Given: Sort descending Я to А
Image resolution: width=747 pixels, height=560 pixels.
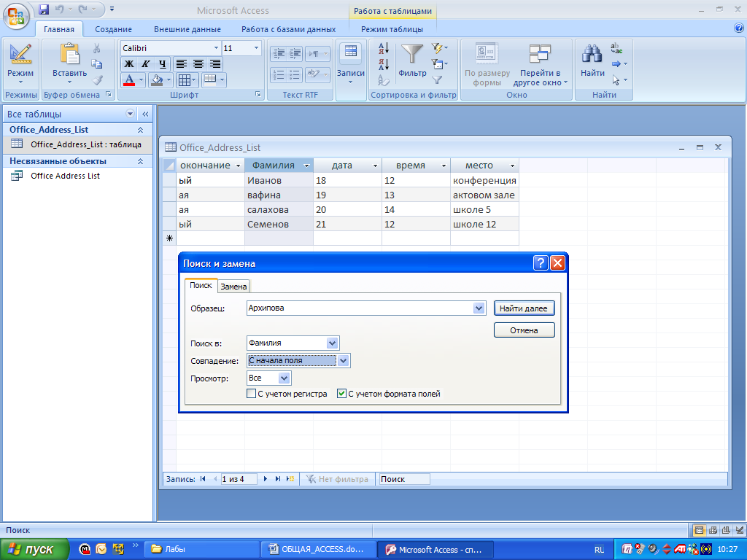Looking at the screenshot, I should tap(384, 64).
